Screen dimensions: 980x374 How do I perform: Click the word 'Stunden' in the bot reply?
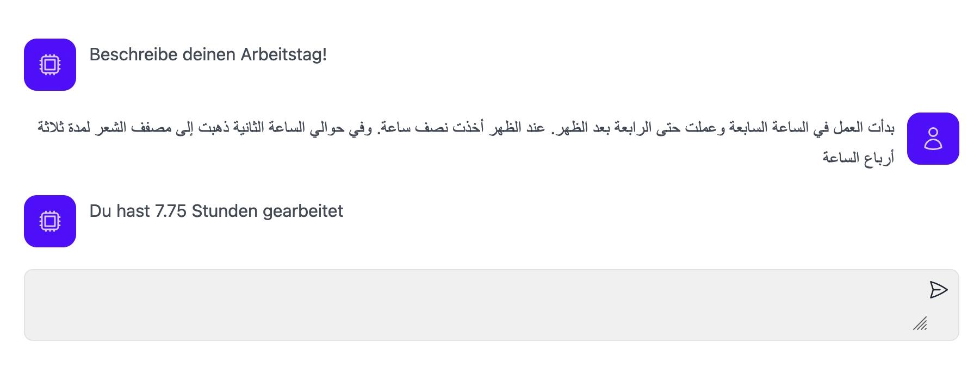225,211
